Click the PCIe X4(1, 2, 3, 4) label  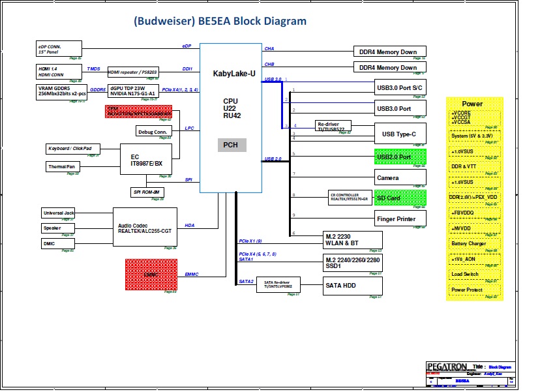click(180, 89)
